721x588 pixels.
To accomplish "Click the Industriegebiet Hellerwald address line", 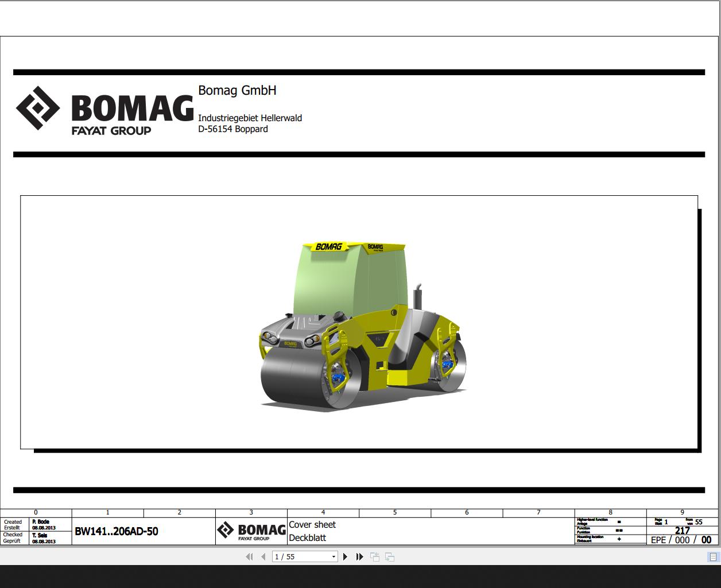I will [250, 118].
